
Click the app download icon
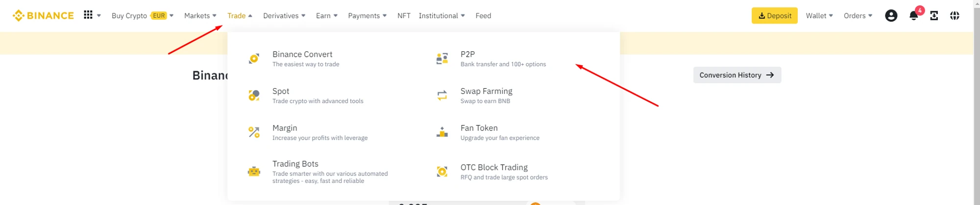click(x=934, y=16)
